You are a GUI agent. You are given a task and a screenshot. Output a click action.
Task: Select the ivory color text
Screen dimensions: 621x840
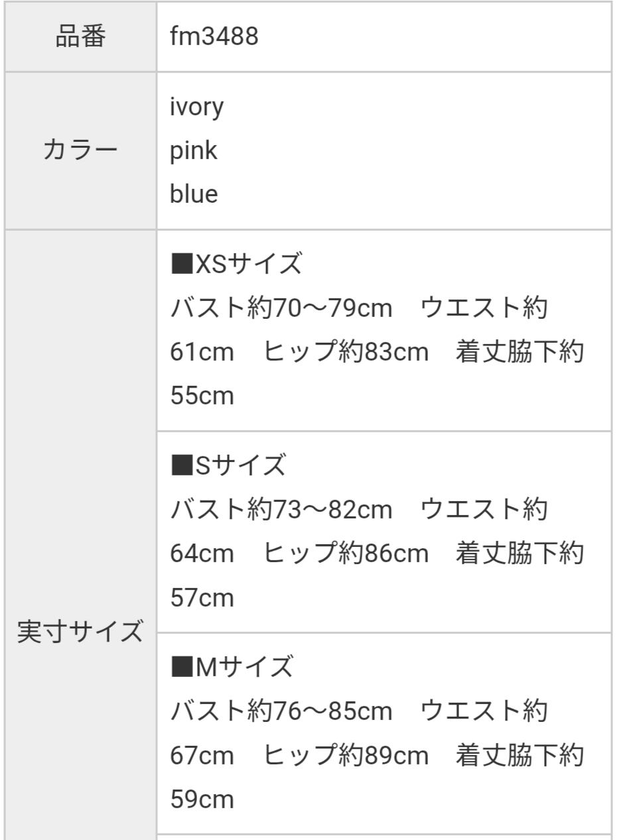[197, 107]
